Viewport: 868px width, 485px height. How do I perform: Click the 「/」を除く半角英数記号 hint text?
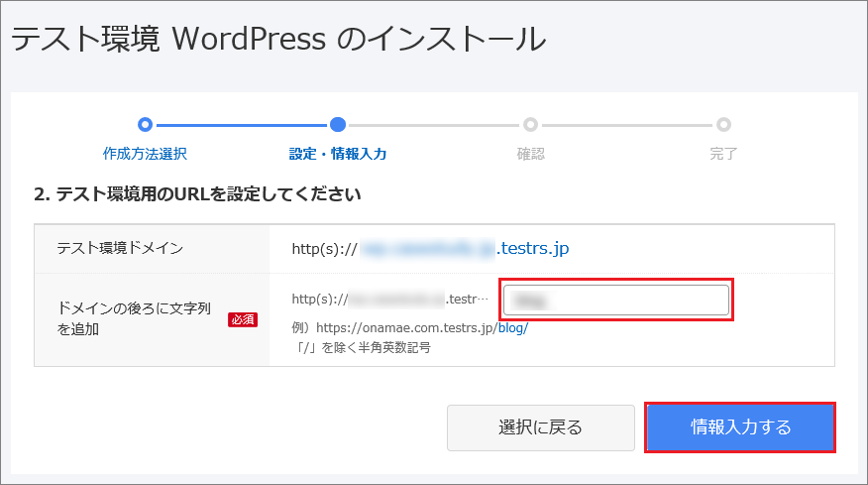362,347
